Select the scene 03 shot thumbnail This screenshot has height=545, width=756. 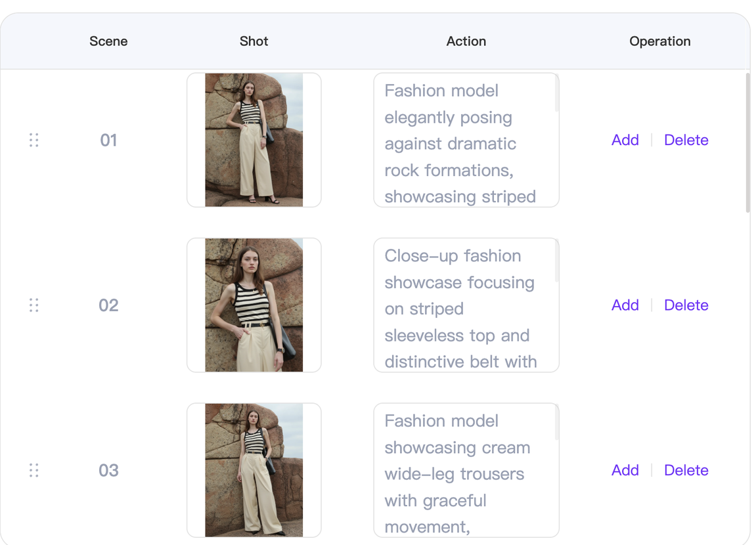point(254,470)
